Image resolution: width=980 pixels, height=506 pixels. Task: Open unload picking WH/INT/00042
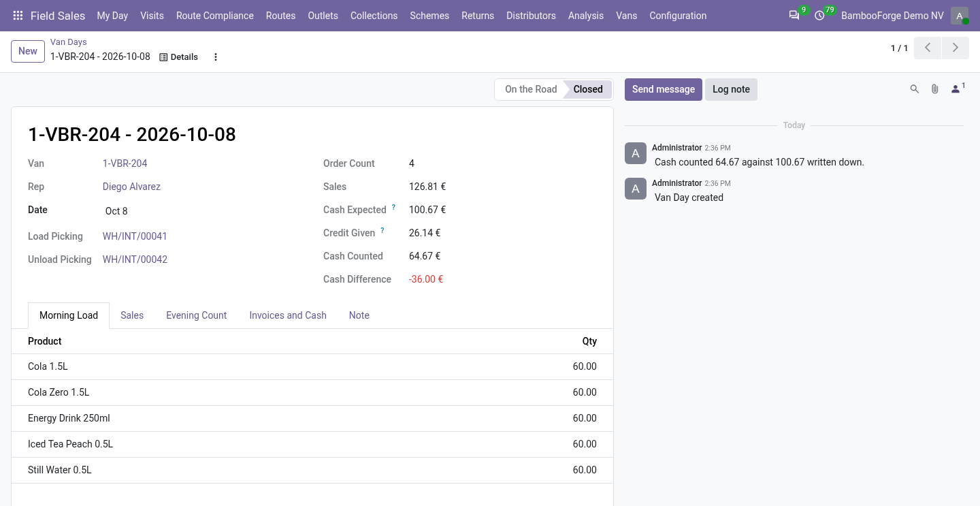coord(135,259)
